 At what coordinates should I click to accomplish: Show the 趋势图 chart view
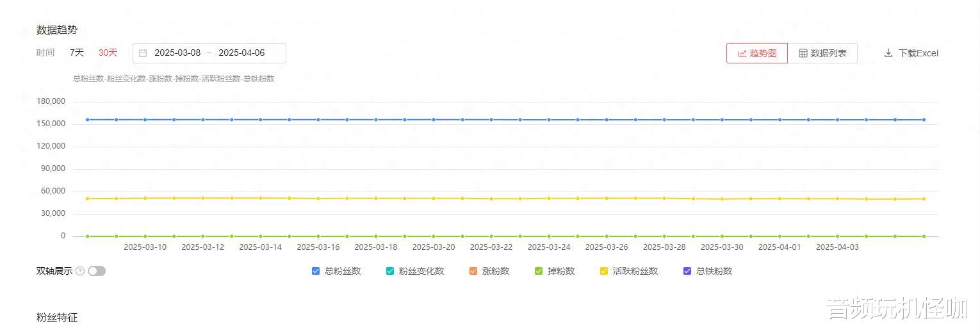tap(757, 53)
